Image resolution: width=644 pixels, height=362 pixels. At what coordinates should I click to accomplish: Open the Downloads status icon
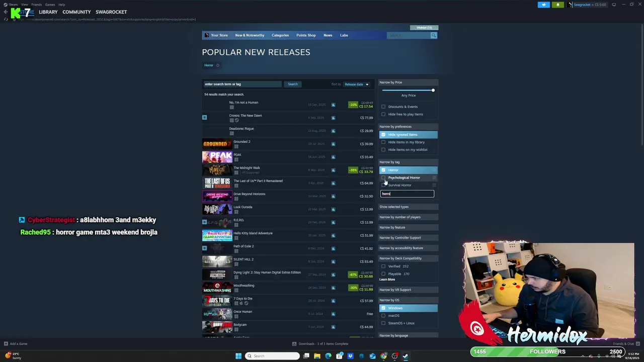click(x=294, y=344)
